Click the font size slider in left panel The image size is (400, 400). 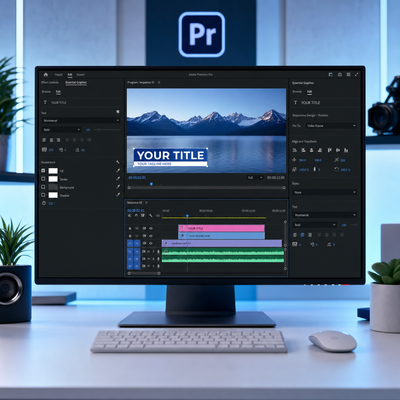coord(107,130)
